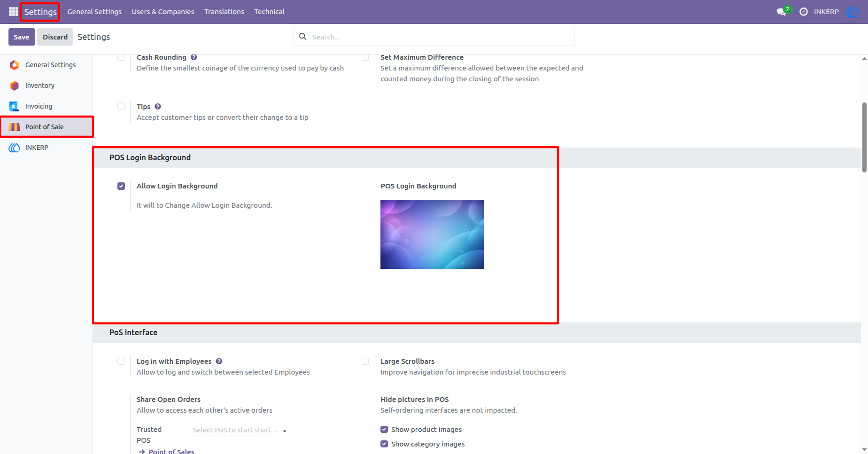Screen dimensions: 868x454
Task: Follow the Point of Sales link
Action: tap(171, 451)
